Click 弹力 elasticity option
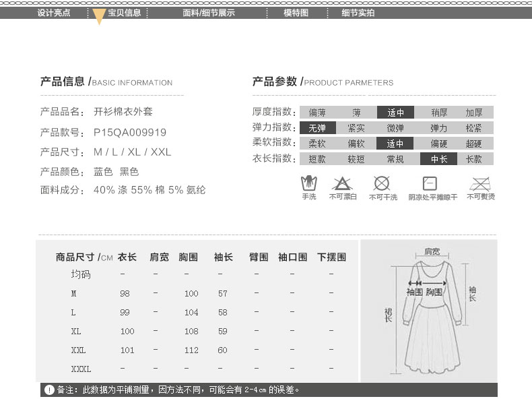This screenshot has height=403, width=532. coord(438,128)
